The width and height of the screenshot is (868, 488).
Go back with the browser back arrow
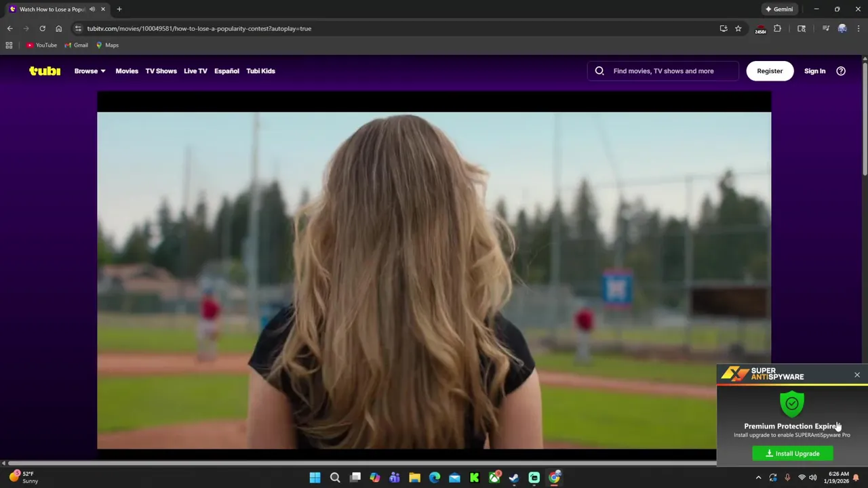(x=9, y=28)
